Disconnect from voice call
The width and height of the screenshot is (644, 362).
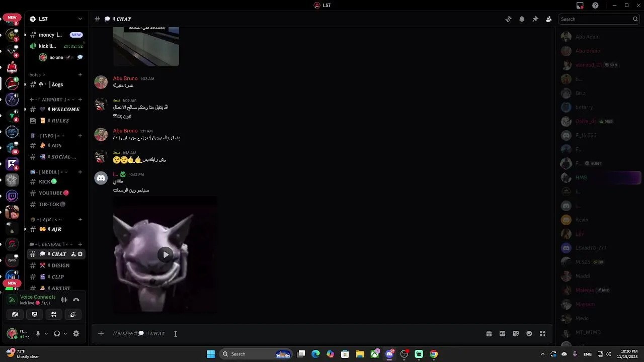(76, 300)
